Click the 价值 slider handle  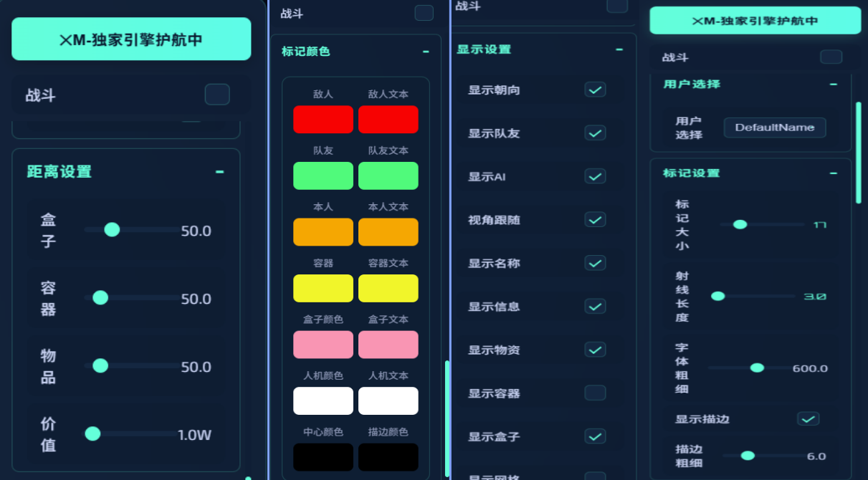coord(92,433)
